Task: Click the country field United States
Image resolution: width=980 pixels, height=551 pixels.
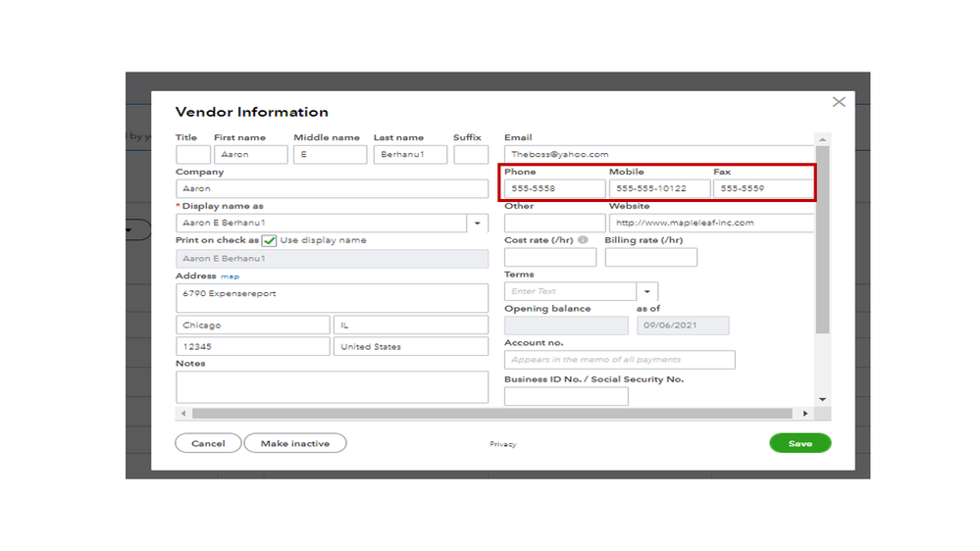Action: coord(411,347)
